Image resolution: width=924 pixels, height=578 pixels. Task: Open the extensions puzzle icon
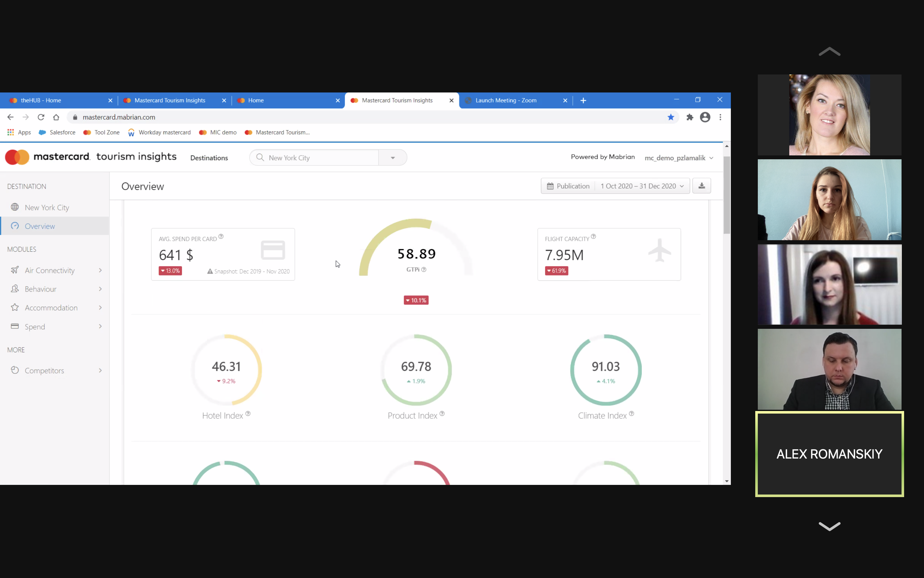[689, 117]
